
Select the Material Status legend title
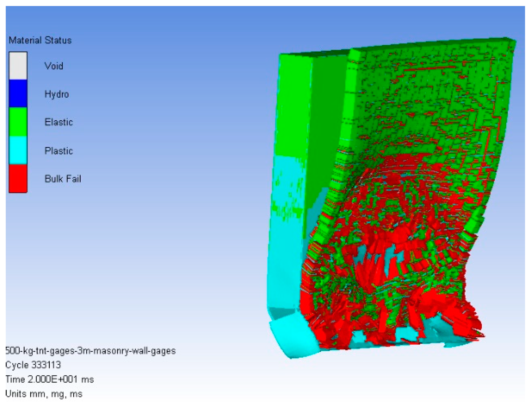click(40, 40)
